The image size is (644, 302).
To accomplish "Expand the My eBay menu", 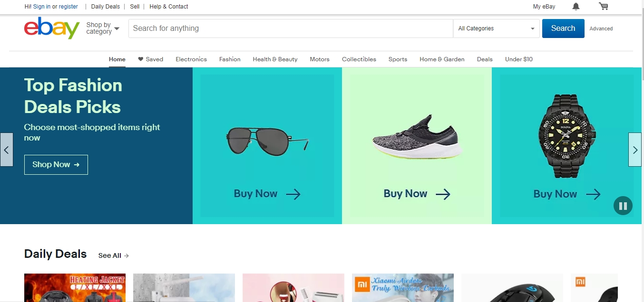I will click(x=544, y=7).
